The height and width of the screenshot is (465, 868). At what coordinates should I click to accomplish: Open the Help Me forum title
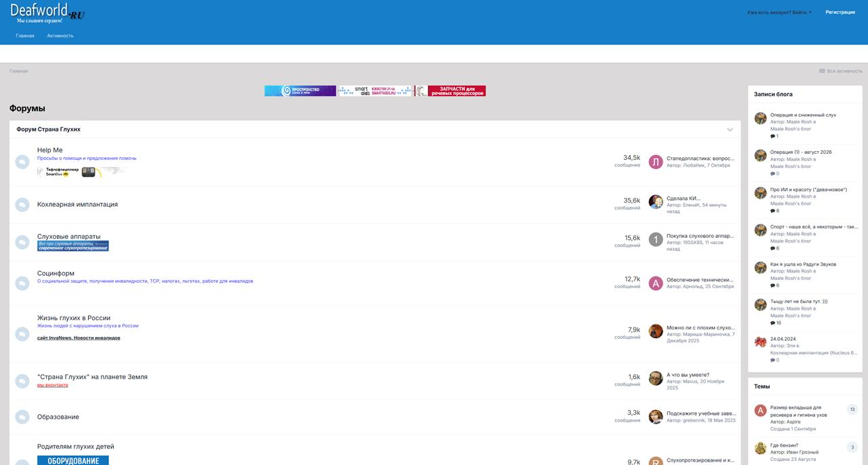pos(50,150)
